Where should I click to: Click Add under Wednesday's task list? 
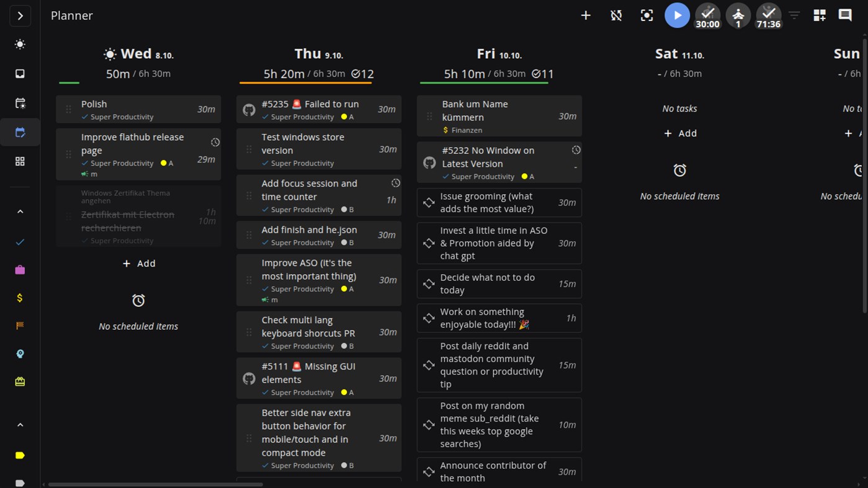pyautogui.click(x=138, y=263)
